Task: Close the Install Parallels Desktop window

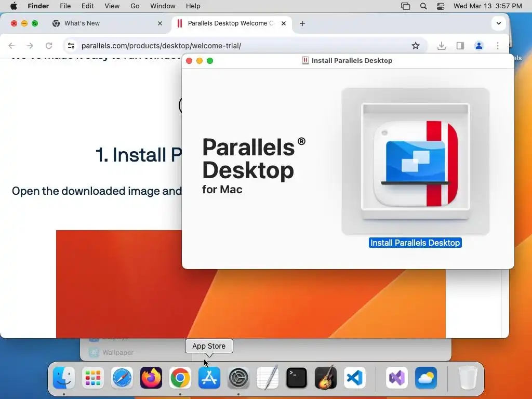Action: [x=189, y=61]
